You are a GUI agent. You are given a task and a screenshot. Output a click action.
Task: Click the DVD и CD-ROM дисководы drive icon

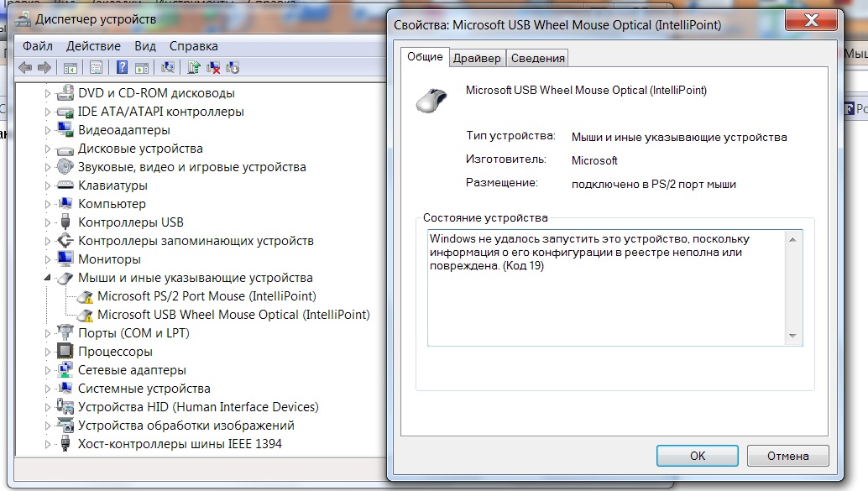pyautogui.click(x=65, y=92)
